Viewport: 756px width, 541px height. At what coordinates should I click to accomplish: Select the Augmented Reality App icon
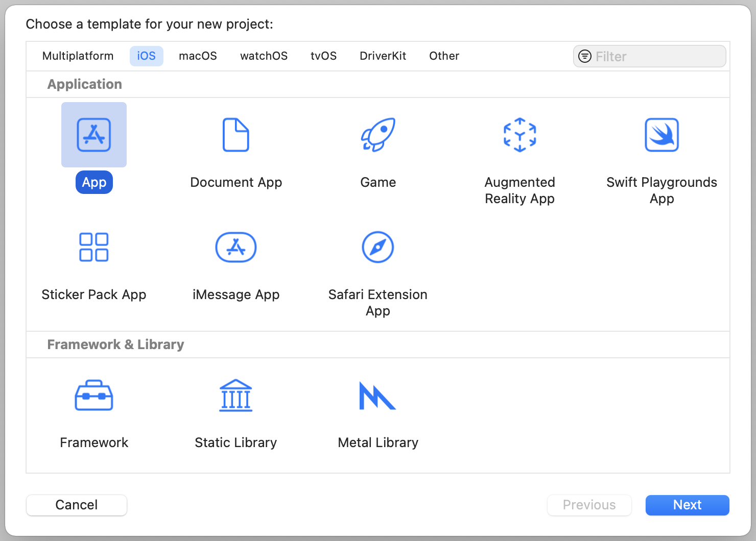tap(519, 135)
